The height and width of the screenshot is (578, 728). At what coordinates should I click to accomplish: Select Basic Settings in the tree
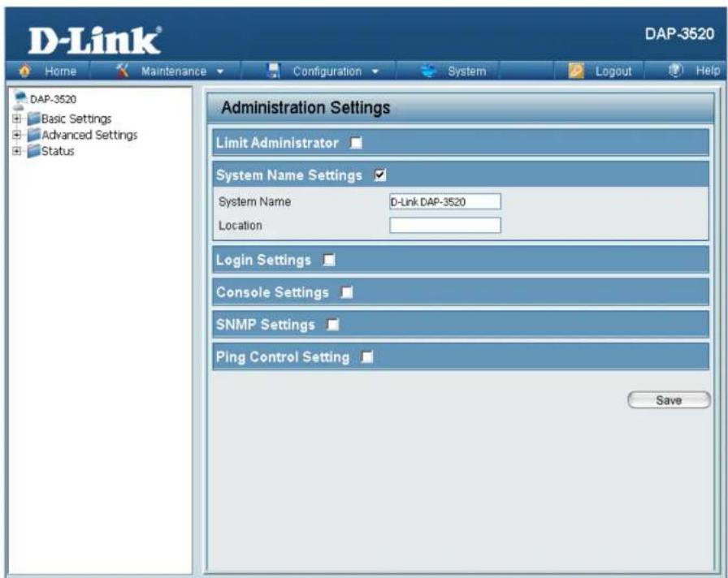76,119
